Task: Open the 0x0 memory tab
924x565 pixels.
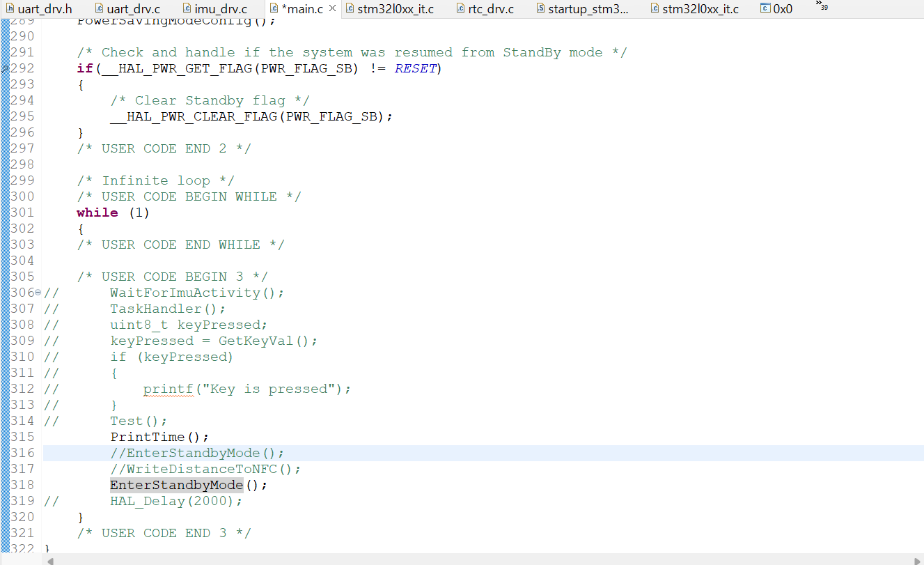Action: click(x=782, y=9)
